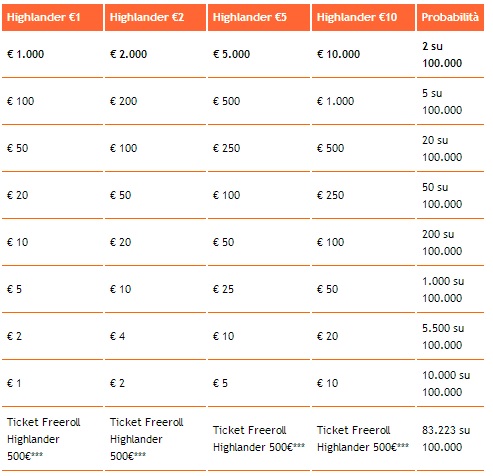Click Ticket Freeroll text in Highlander €5 column
493x476 pixels.
pyautogui.click(x=250, y=430)
